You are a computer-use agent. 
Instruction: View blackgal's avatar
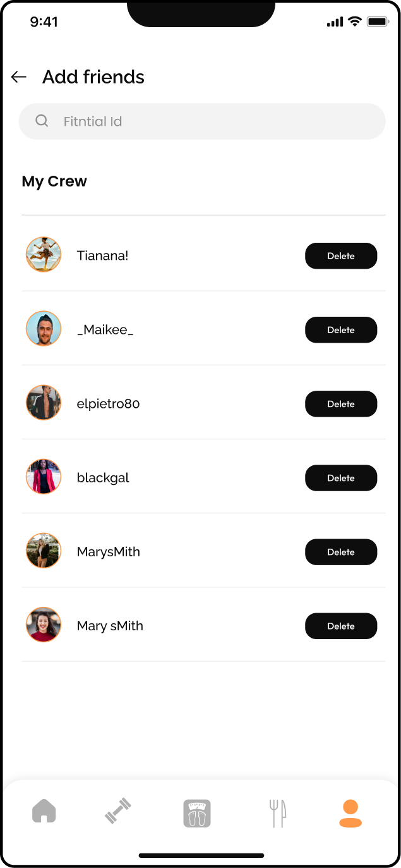pyautogui.click(x=44, y=477)
